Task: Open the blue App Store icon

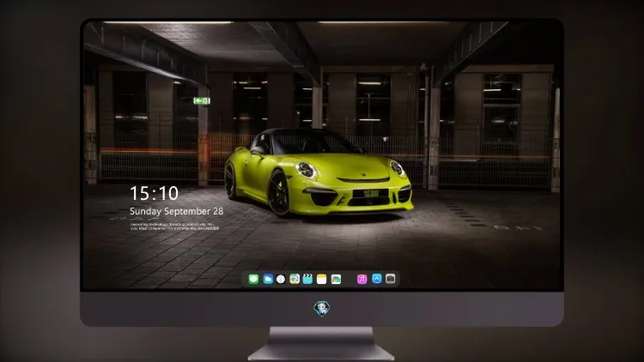Action: tap(377, 279)
